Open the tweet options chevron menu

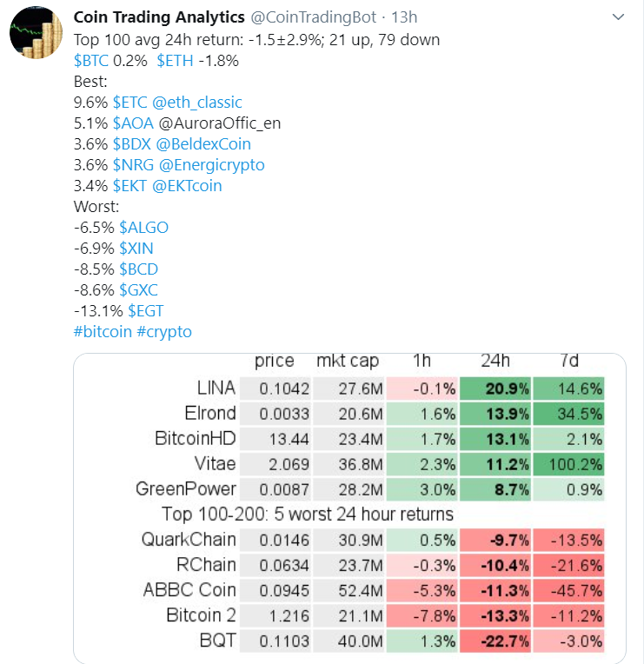618,18
